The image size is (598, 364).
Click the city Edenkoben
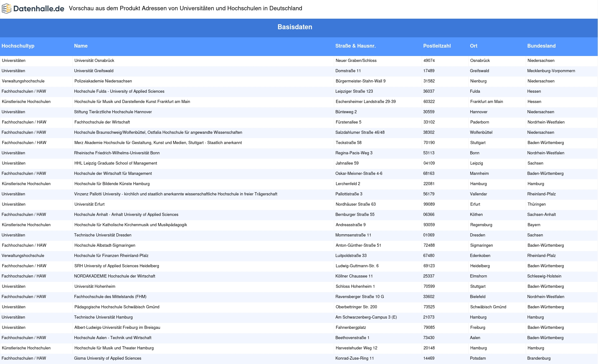(480, 255)
